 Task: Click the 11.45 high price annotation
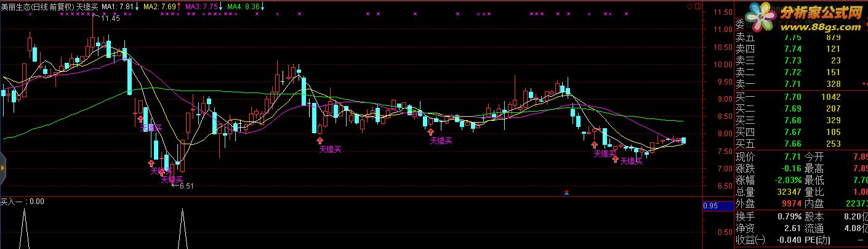[110, 19]
